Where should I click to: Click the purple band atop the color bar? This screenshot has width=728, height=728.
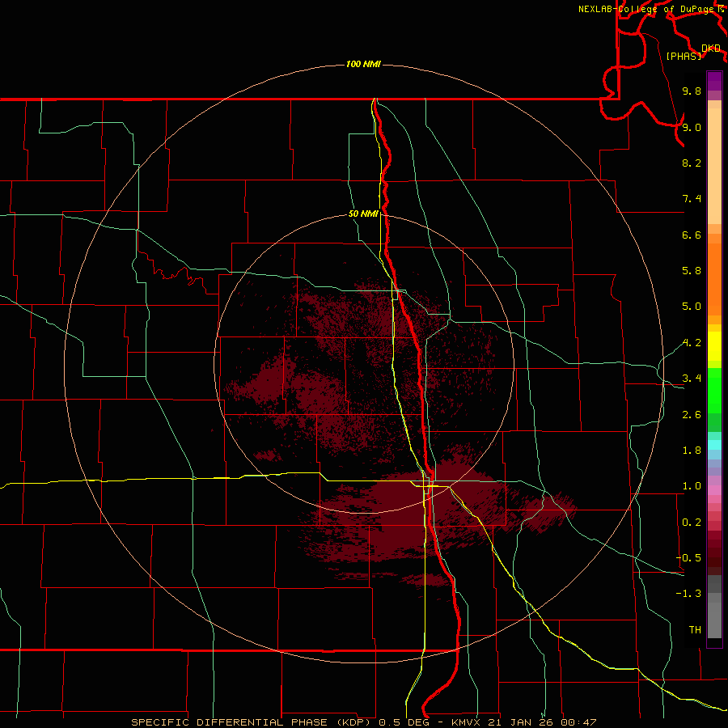[714, 81]
